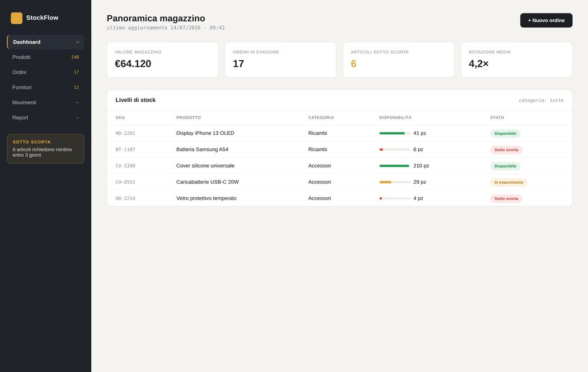Click Sotto scorta badge for Vetro protettivo
Screen dimensions: 588x372
point(506,198)
